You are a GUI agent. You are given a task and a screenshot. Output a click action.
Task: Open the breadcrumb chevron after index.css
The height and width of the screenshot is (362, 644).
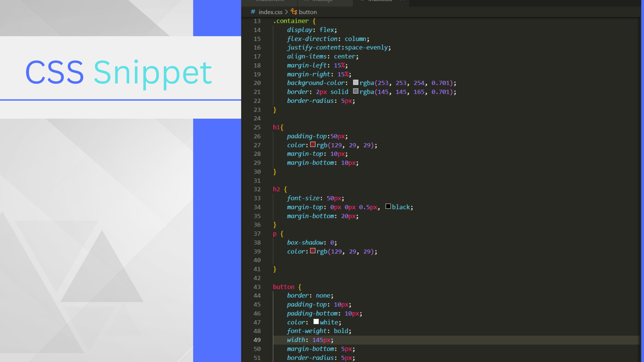pyautogui.click(x=286, y=12)
